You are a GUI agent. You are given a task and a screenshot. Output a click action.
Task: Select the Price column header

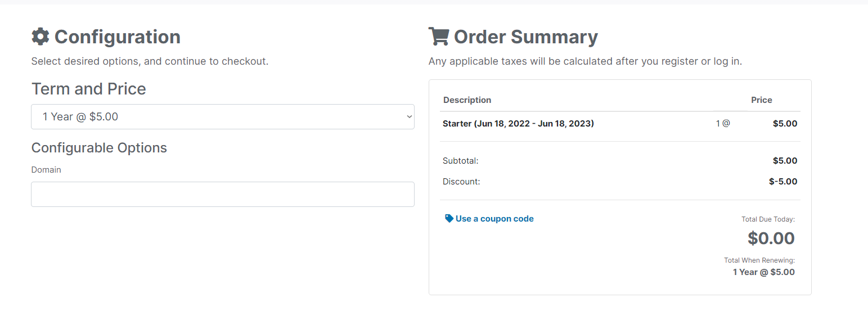click(761, 100)
